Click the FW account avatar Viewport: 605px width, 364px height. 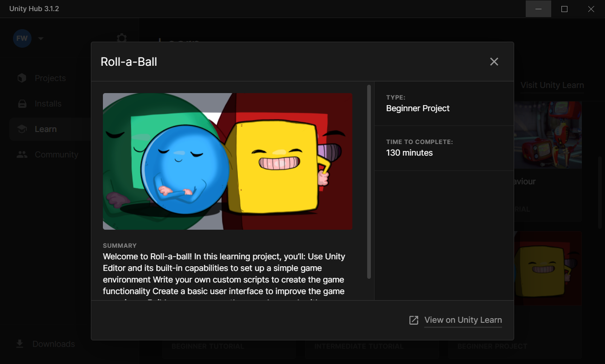point(22,38)
